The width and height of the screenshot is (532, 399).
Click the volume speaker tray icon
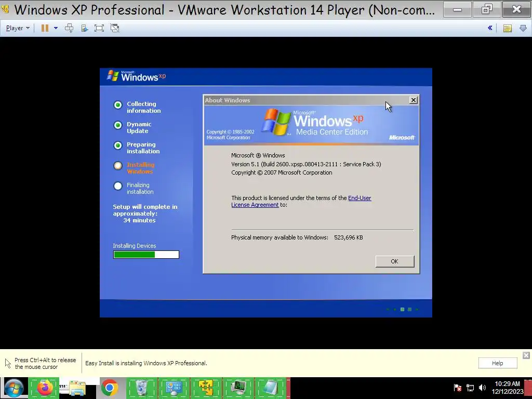pos(482,388)
